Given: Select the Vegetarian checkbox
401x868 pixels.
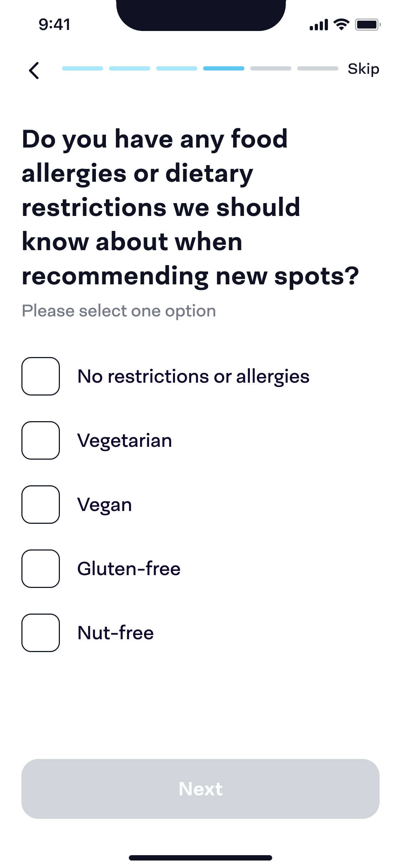Looking at the screenshot, I should click(41, 440).
